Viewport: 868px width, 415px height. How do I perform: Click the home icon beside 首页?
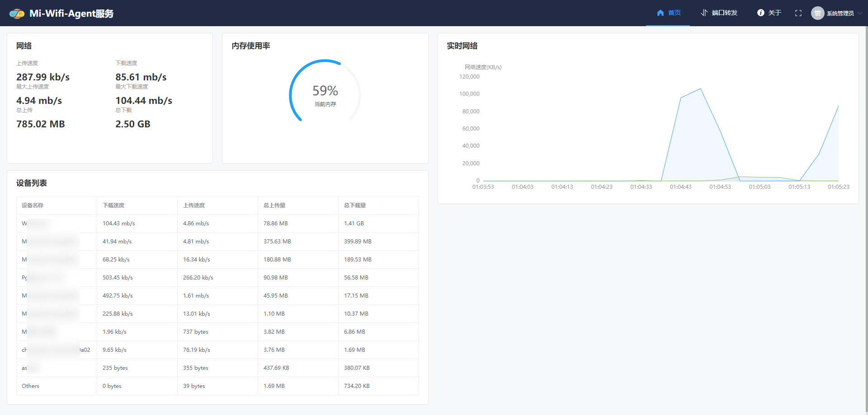pos(660,13)
